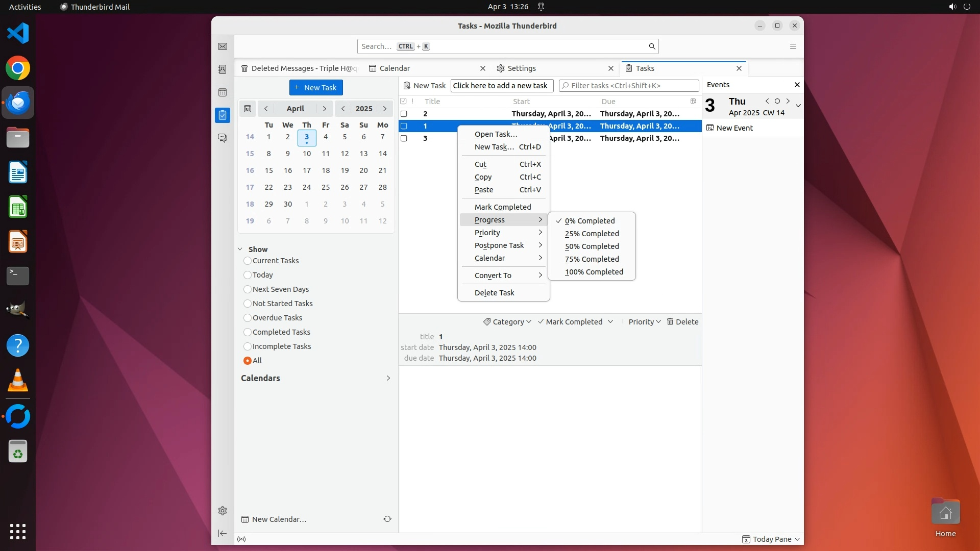Open Settings gear in the spaces sidebar
The height and width of the screenshot is (551, 980).
223,511
